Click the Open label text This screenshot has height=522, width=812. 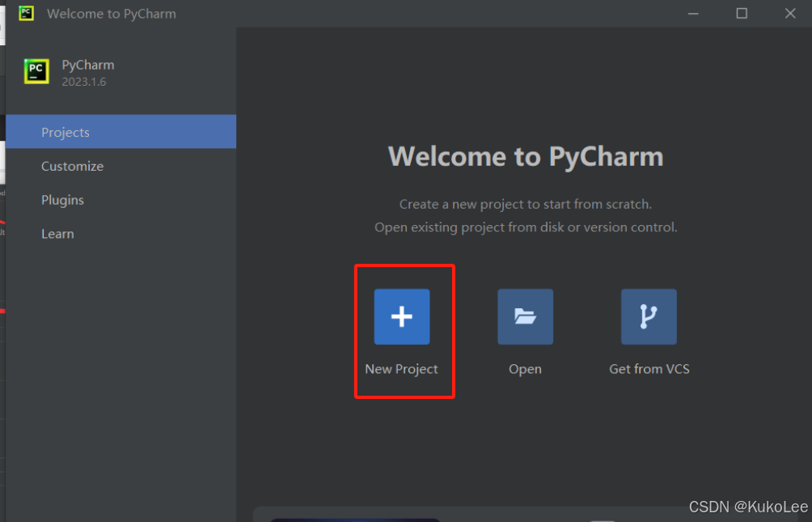pyautogui.click(x=525, y=369)
